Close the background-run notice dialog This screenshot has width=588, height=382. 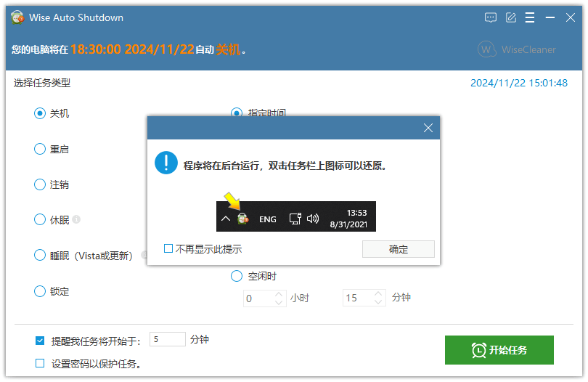pos(428,128)
